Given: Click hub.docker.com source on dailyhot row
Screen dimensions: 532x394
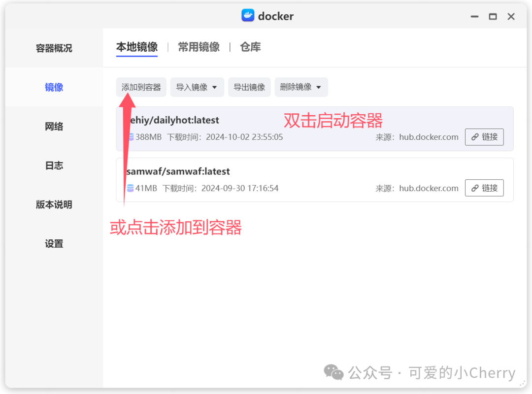Looking at the screenshot, I should [x=429, y=137].
